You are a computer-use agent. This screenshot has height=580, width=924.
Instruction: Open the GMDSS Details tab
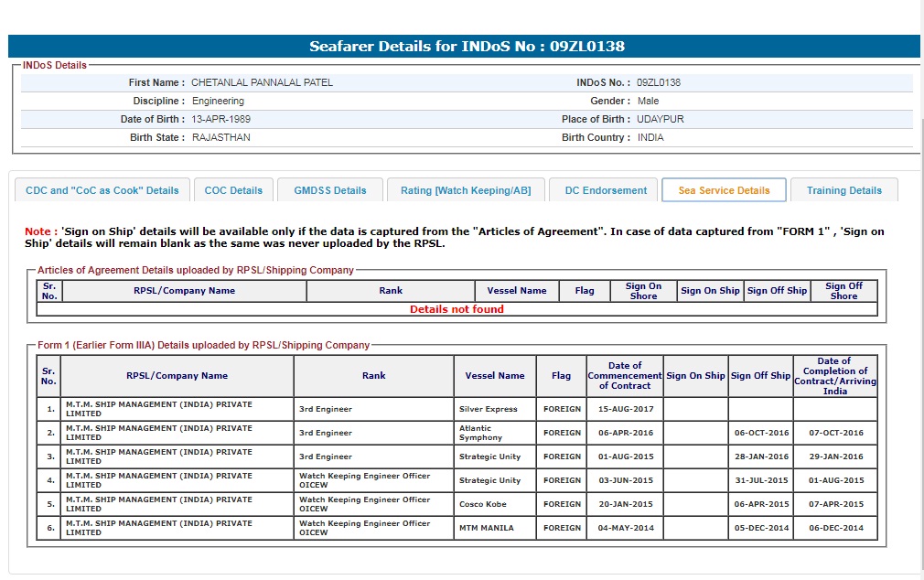click(x=330, y=190)
